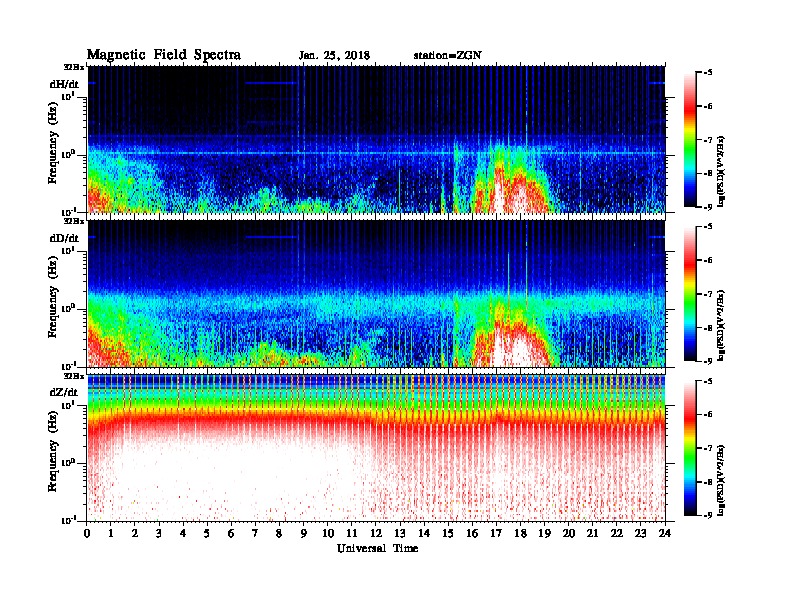
Task: Click hour tick label "13" on time axis
Action: tap(400, 533)
